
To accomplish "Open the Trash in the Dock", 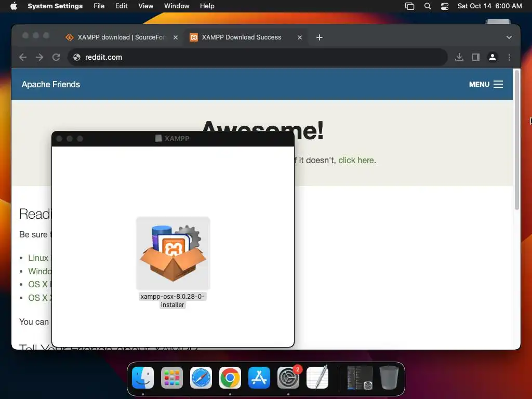I will 389,378.
